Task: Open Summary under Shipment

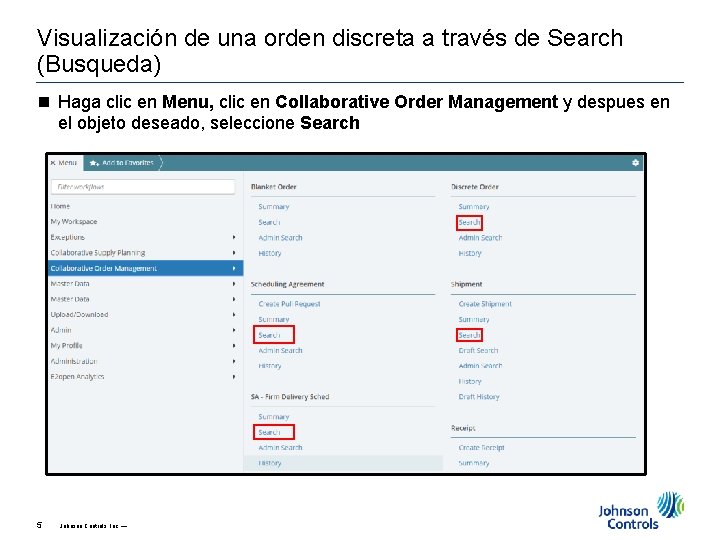Action: click(474, 319)
